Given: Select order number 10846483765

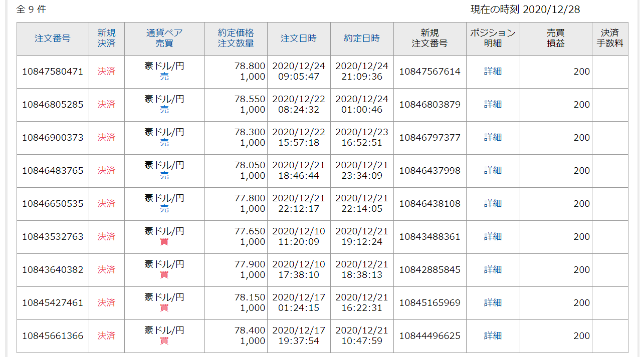Looking at the screenshot, I should tap(53, 171).
